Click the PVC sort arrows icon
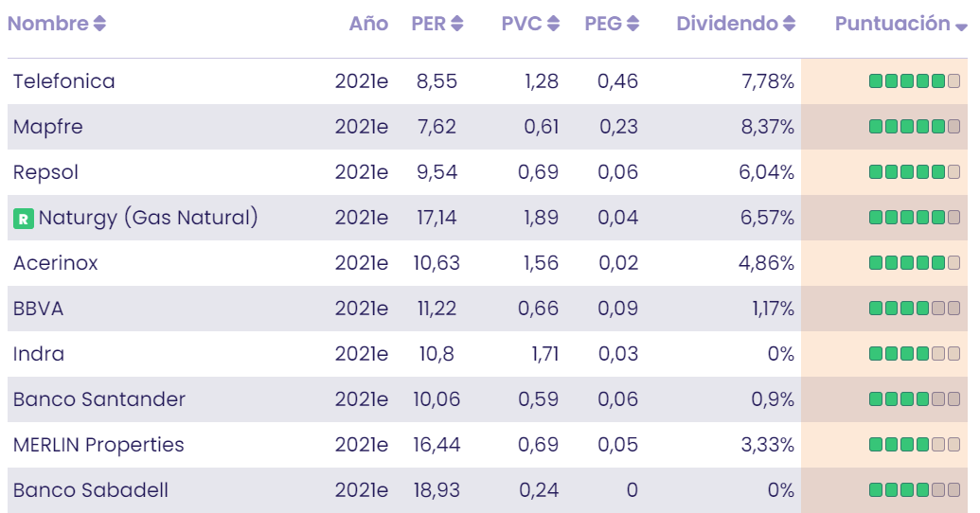Screen dimensions: 980x513 (554, 25)
